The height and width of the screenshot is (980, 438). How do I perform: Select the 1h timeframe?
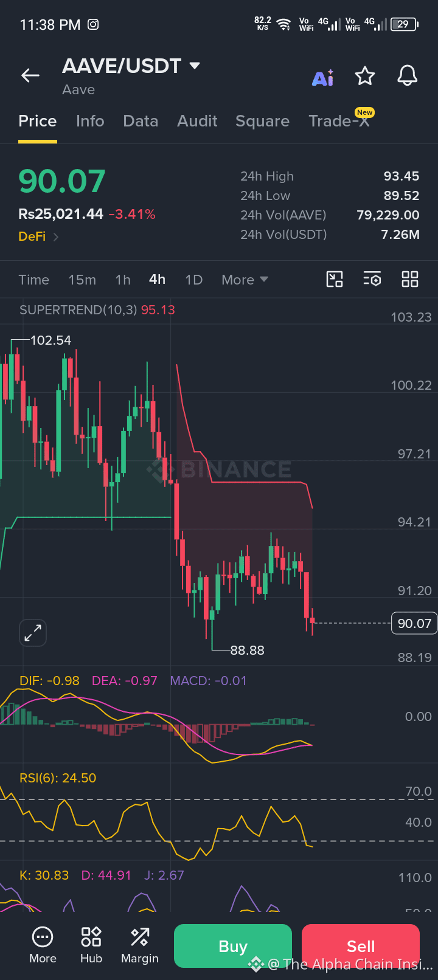123,280
